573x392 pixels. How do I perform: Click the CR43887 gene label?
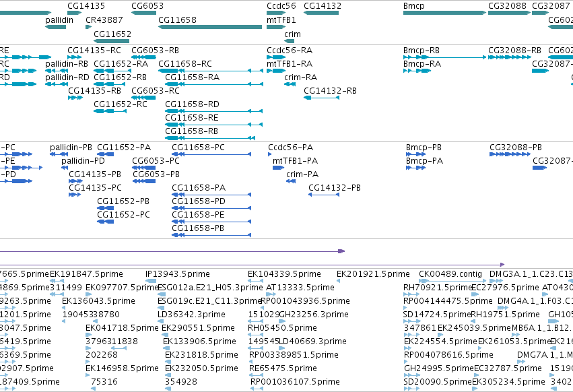[104, 20]
